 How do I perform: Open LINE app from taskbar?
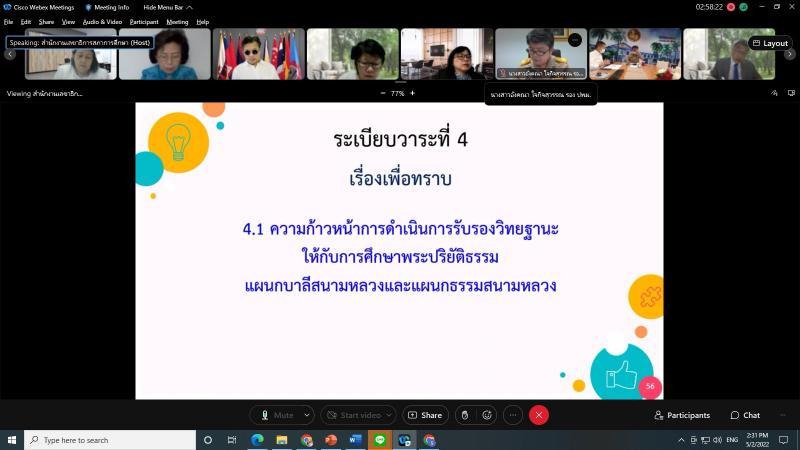[380, 440]
